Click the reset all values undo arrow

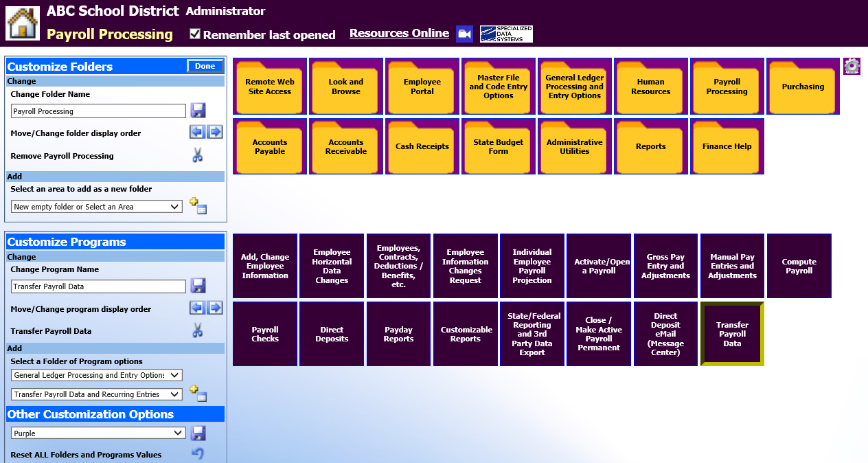(x=198, y=454)
